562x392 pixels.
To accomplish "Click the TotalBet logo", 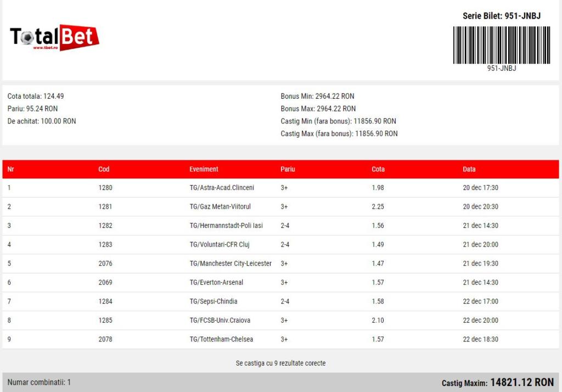I will (54, 37).
